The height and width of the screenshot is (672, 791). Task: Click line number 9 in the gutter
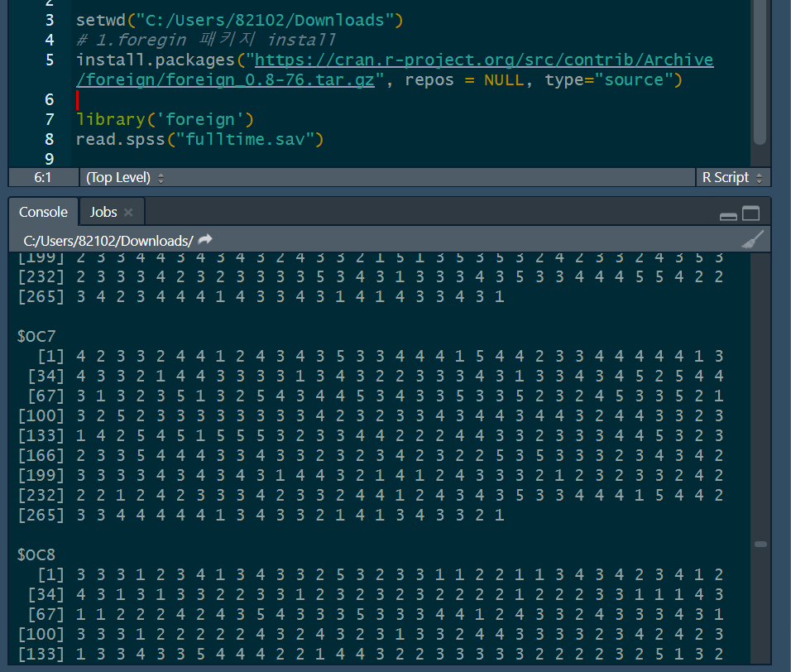click(x=50, y=159)
